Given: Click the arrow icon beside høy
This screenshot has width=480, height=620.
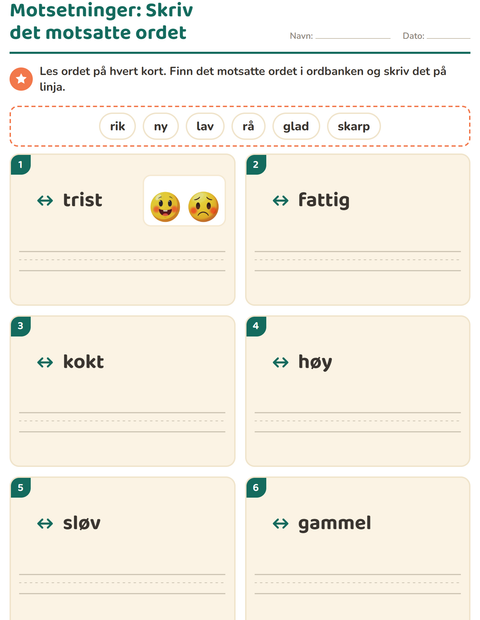Looking at the screenshot, I should tap(280, 362).
